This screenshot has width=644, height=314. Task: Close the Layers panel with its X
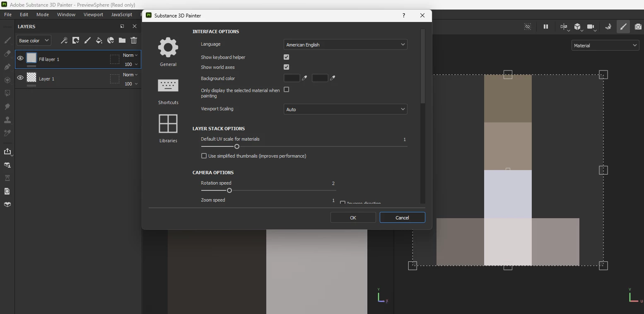point(134,26)
